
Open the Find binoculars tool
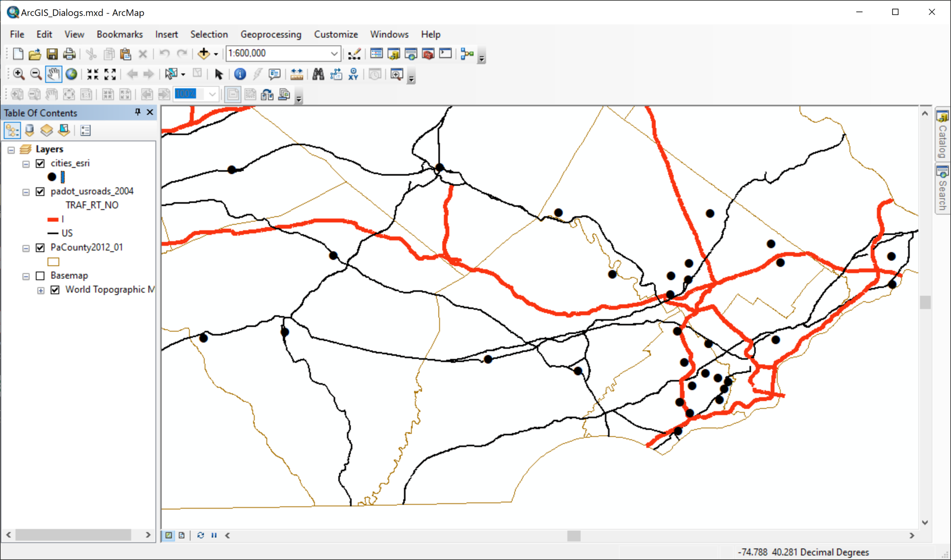318,74
